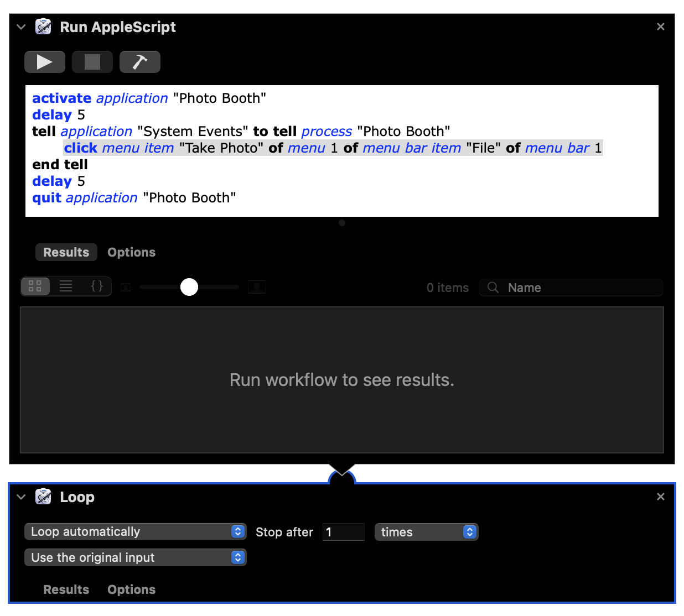The image size is (684, 616).
Task: Collapse the Run AppleScript action
Action: point(21,27)
